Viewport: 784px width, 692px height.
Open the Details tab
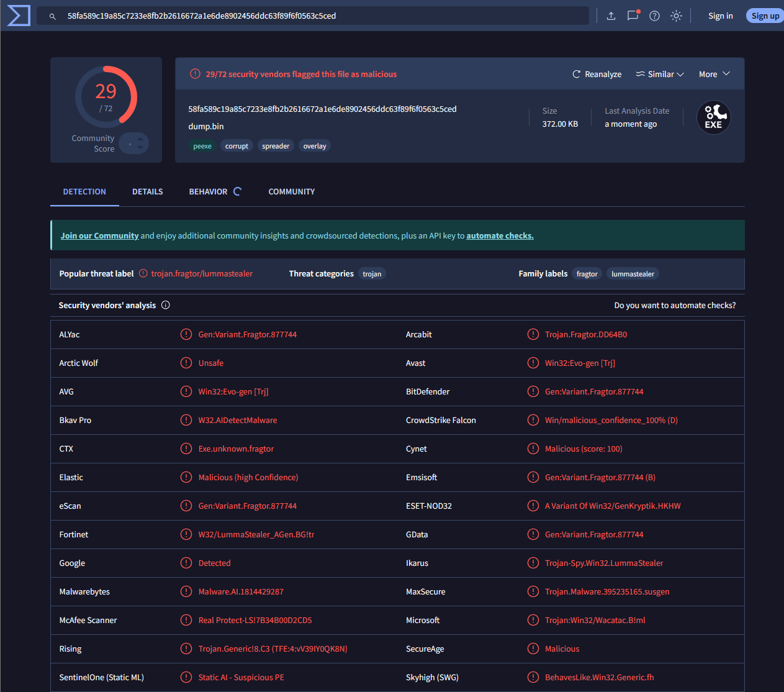pyautogui.click(x=148, y=192)
